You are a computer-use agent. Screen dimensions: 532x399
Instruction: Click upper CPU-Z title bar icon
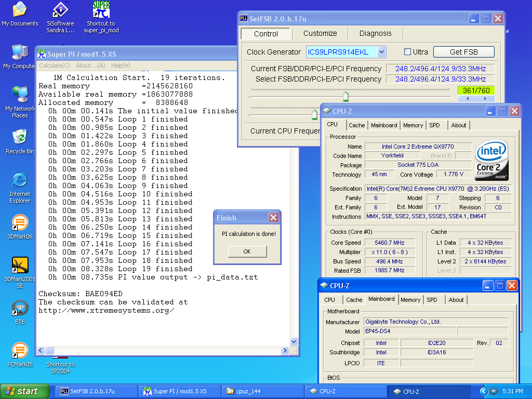point(327,111)
